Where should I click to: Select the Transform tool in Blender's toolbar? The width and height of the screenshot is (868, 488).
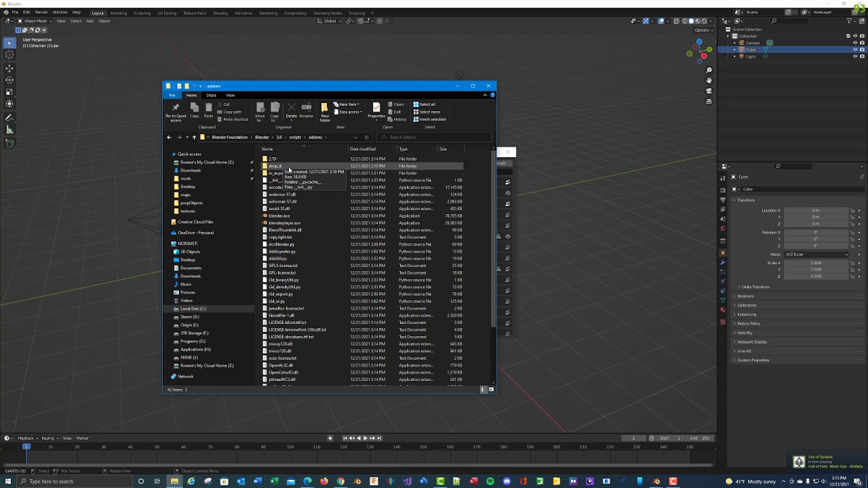point(9,104)
